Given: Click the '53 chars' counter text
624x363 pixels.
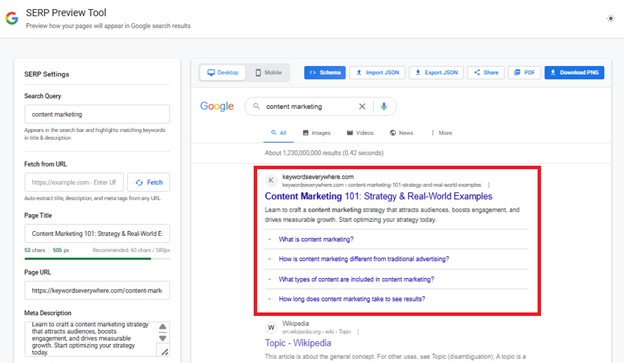Looking at the screenshot, I should [35, 250].
